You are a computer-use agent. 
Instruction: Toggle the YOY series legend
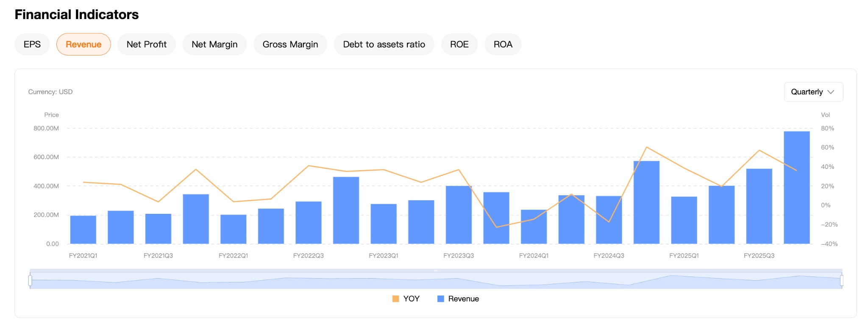pyautogui.click(x=411, y=299)
